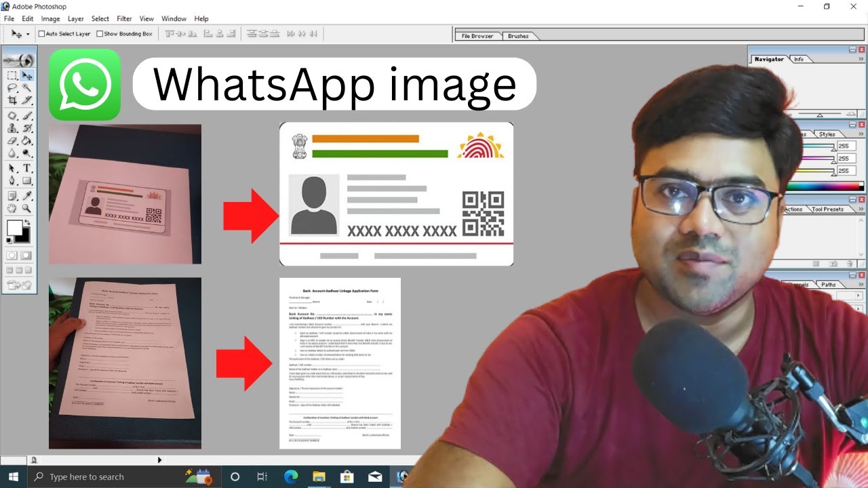Select the Burn/Dodge tool

[26, 152]
